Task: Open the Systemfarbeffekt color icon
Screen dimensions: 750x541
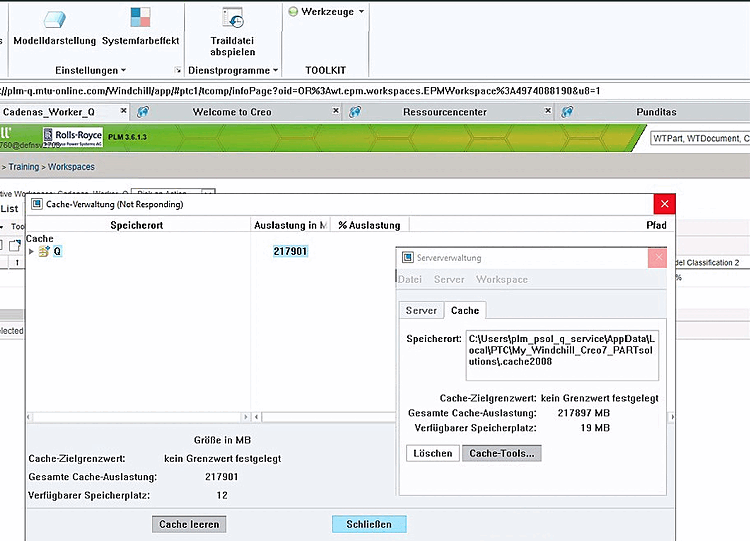Action: [x=140, y=17]
